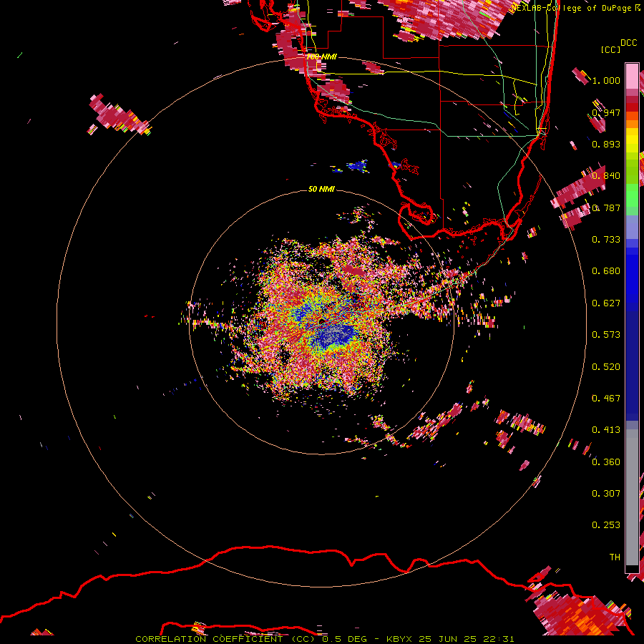Click the 0.520 scale label

click(606, 367)
